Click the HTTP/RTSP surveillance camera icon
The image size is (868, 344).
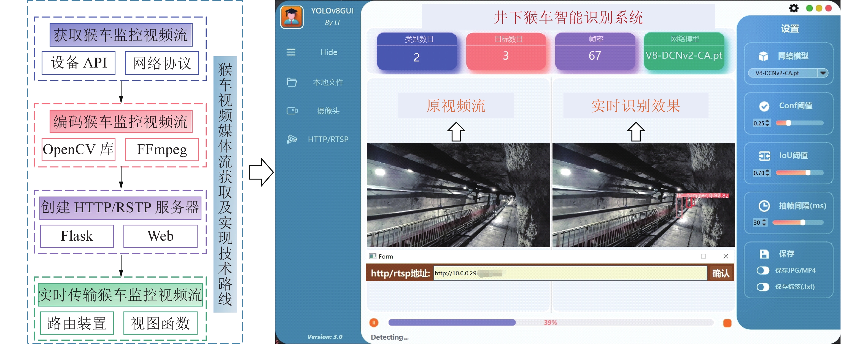(292, 139)
